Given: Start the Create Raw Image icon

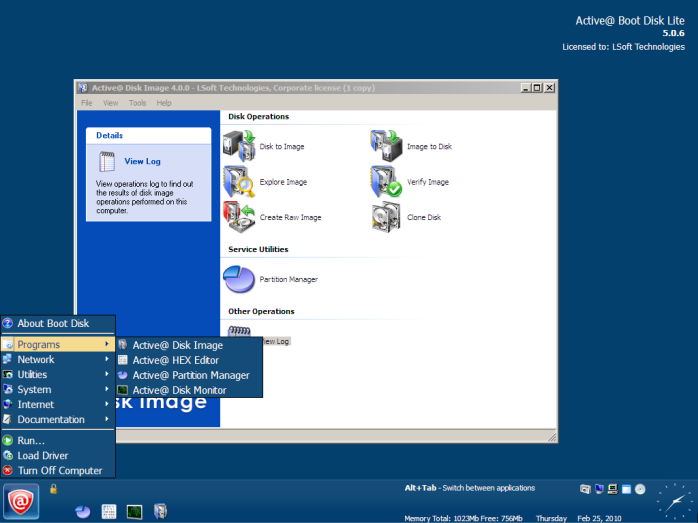Looking at the screenshot, I should (239, 217).
